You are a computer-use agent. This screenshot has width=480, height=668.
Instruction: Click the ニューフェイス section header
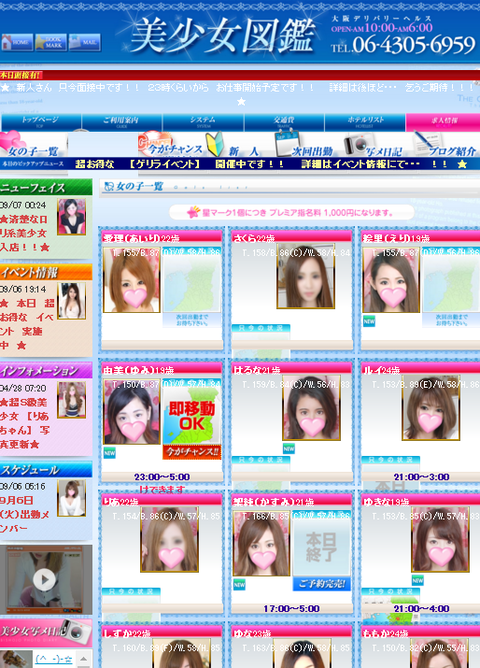click(x=46, y=187)
